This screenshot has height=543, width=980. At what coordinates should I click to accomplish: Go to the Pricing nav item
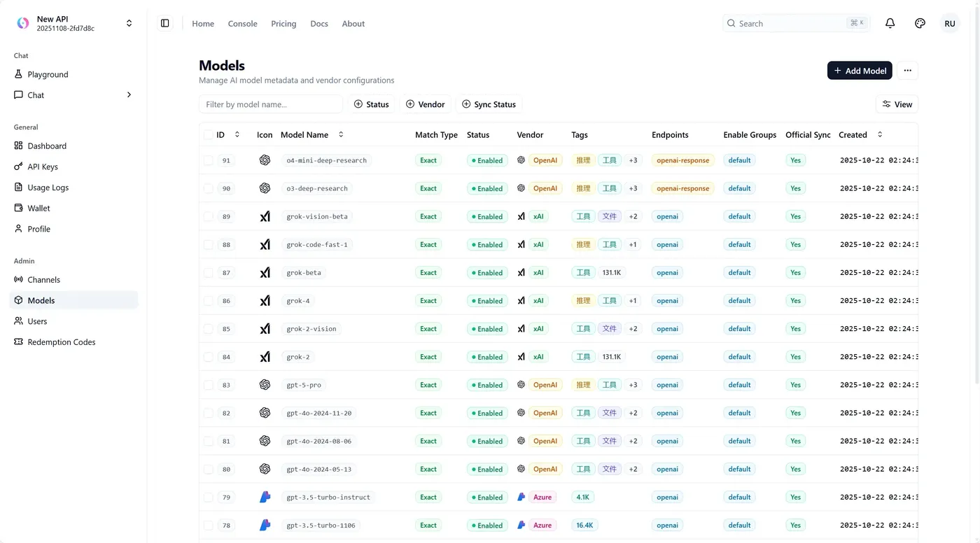point(283,24)
